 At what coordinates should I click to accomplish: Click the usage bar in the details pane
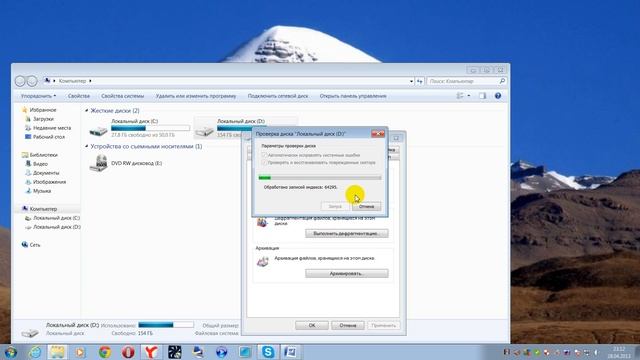pyautogui.click(x=166, y=325)
